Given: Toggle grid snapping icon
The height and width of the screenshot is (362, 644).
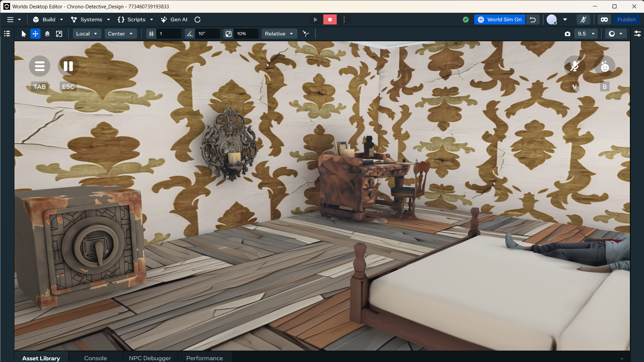Looking at the screenshot, I should (x=152, y=34).
